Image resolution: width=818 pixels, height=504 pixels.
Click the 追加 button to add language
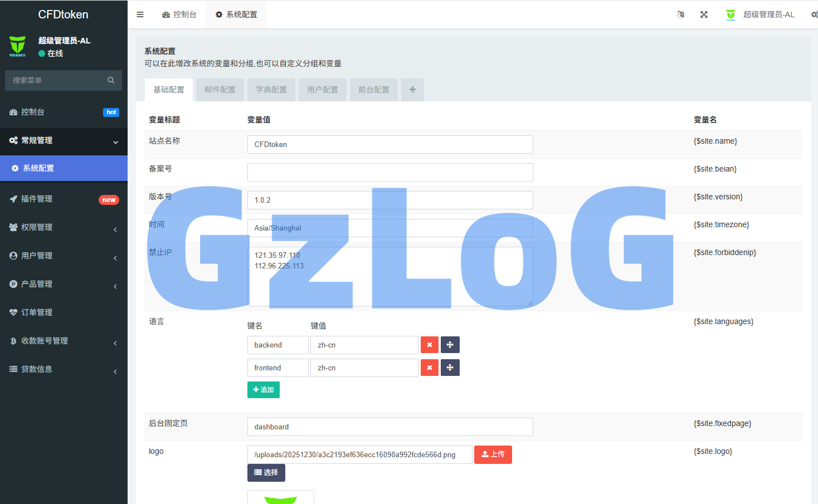point(263,390)
